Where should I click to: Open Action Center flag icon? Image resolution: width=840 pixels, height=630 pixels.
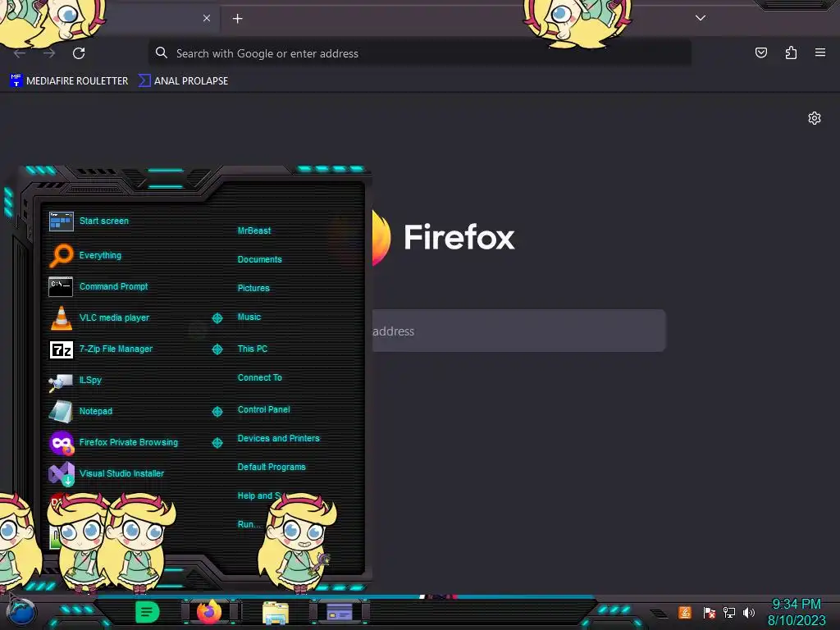click(709, 612)
